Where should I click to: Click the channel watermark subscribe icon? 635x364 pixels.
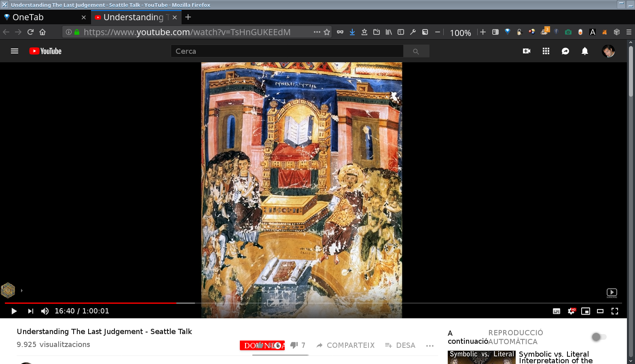tap(612, 293)
